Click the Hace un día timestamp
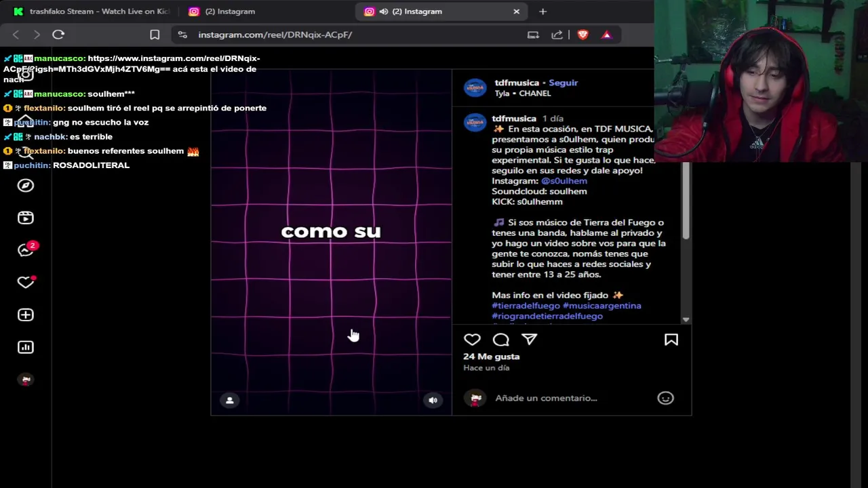The width and height of the screenshot is (868, 488). click(x=486, y=367)
